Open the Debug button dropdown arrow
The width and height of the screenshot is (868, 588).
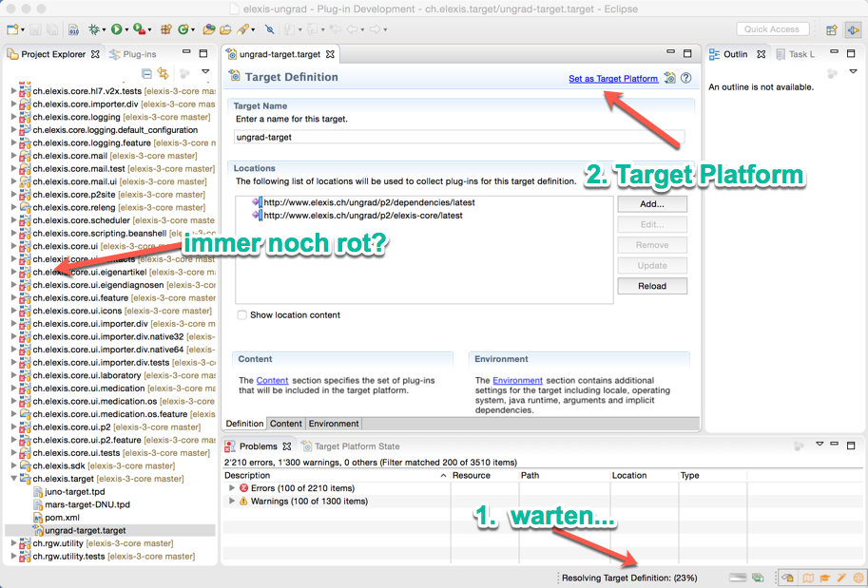(x=105, y=29)
